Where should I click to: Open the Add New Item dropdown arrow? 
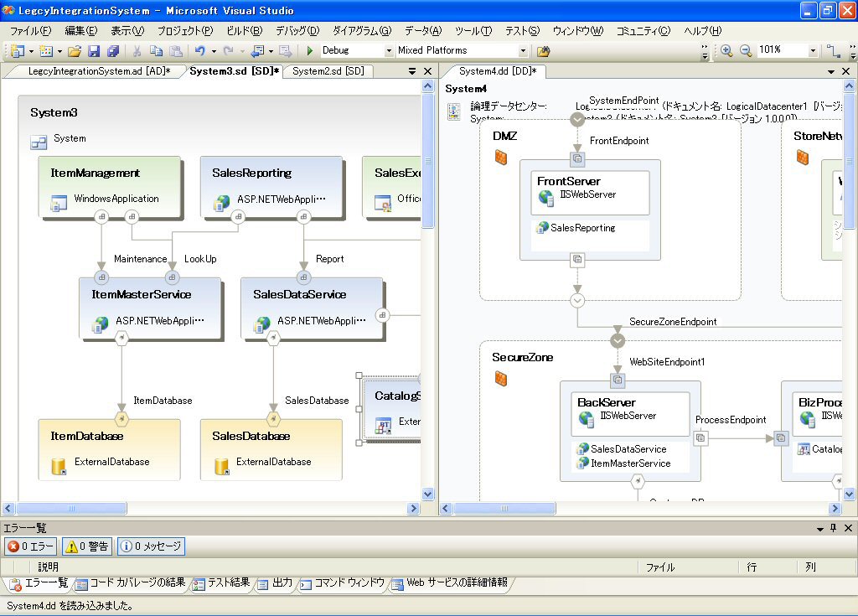(59, 51)
